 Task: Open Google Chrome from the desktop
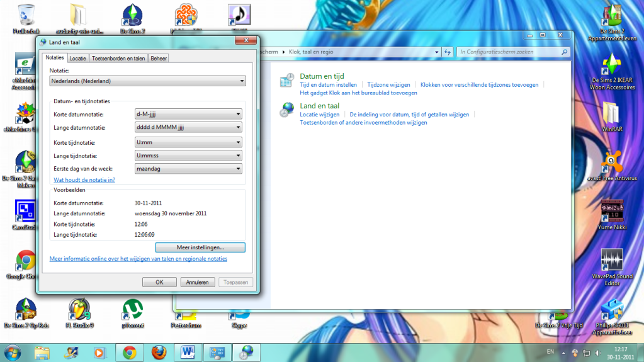[26, 261]
